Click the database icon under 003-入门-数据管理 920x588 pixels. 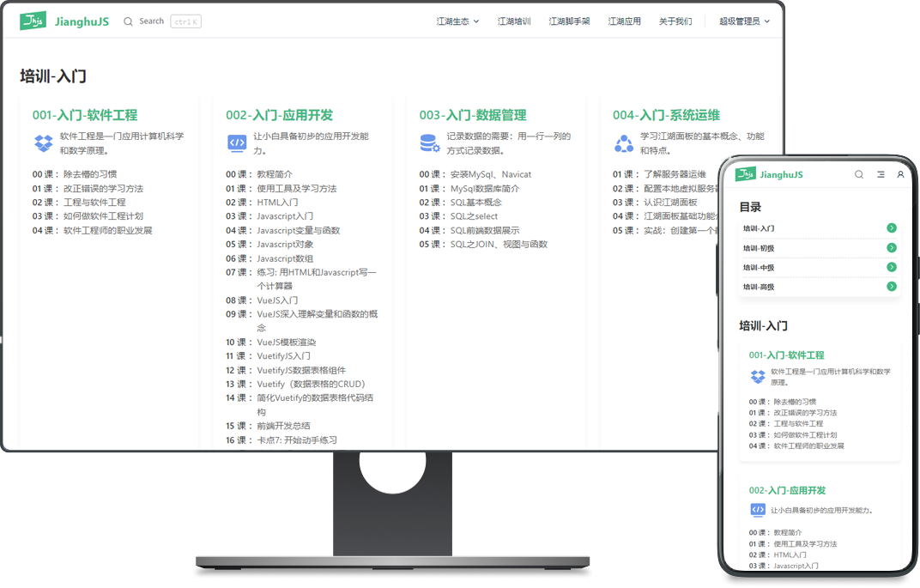click(x=430, y=143)
